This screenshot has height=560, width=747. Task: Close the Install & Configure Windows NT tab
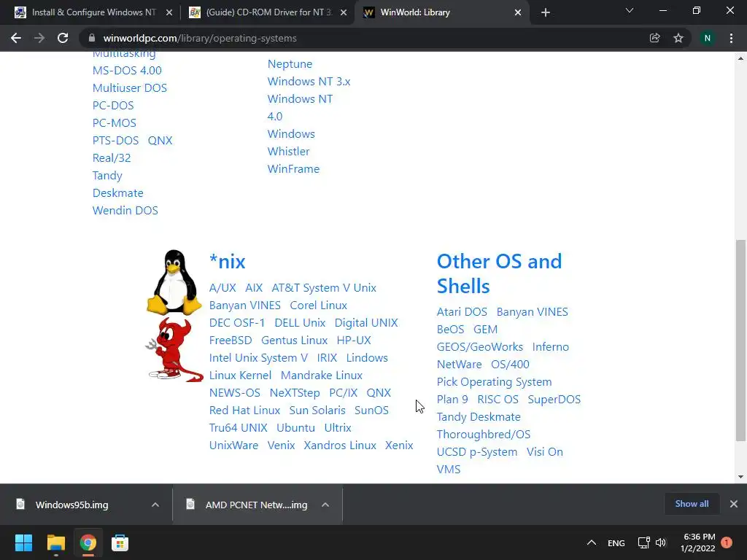tap(169, 12)
